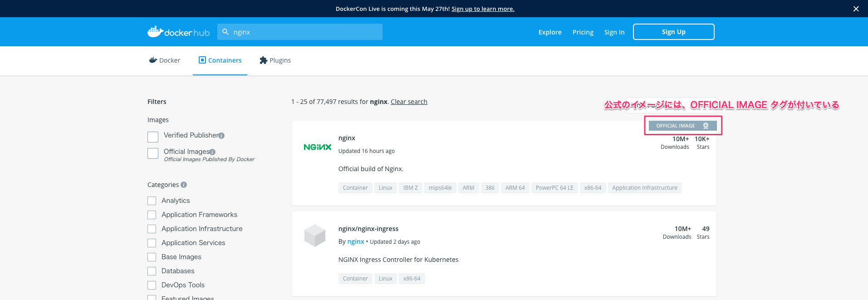The image size is (868, 300).
Task: Click the Verified Publisher info icon
Action: [221, 136]
